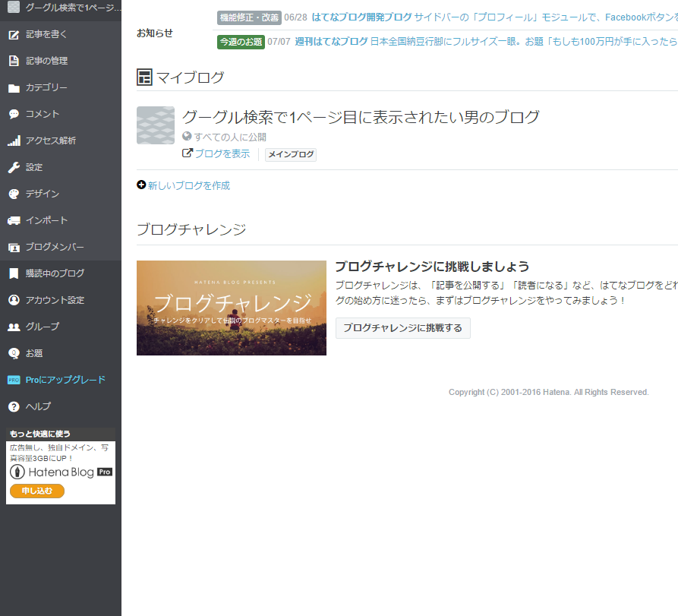Click the ブログチャレンジ banner image
Screen dimensions: 678x616
[232, 308]
